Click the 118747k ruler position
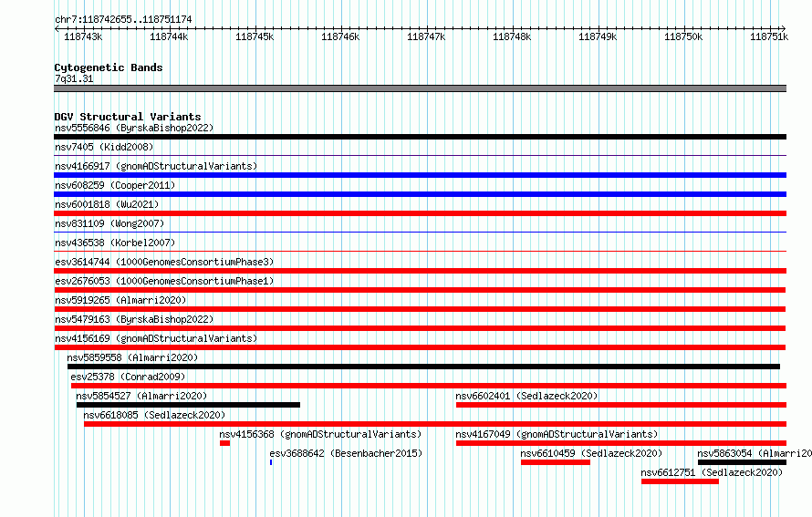Viewport: 812px width, 517px height. [426, 36]
